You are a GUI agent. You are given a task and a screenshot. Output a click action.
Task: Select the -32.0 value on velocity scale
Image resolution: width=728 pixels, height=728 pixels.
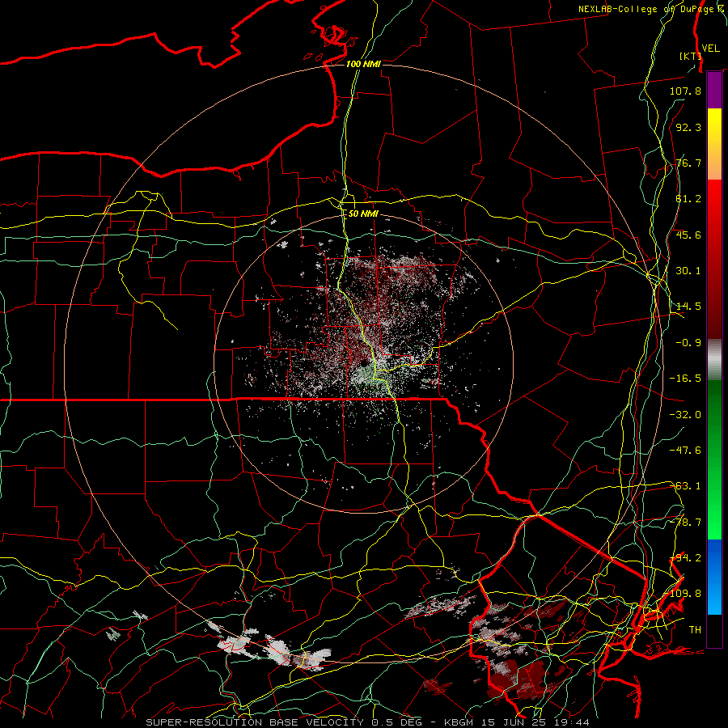tap(685, 415)
